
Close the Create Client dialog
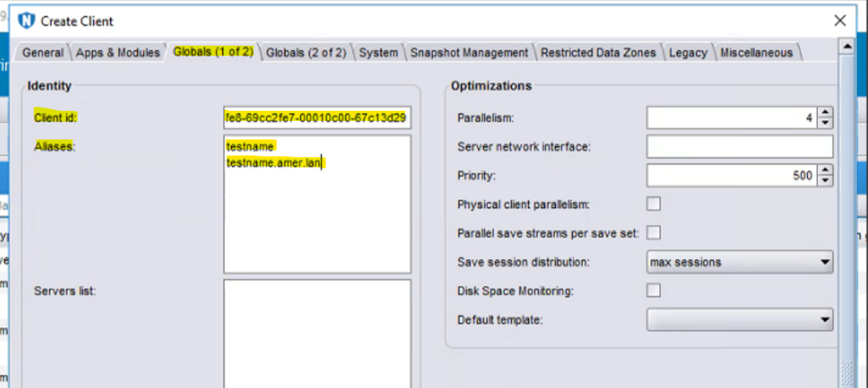[840, 21]
